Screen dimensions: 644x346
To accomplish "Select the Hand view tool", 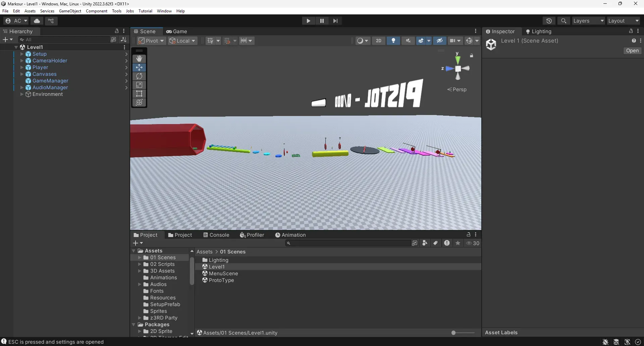I will pyautogui.click(x=139, y=59).
